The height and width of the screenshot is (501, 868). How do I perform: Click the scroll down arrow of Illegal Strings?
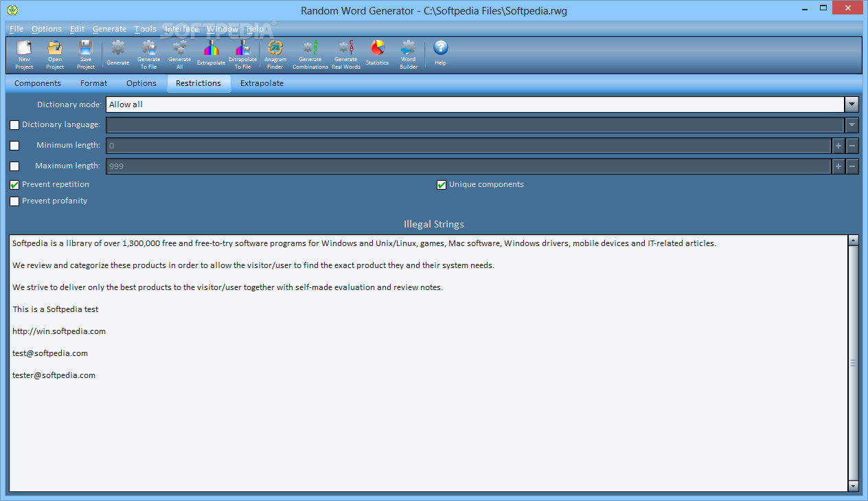(854, 486)
